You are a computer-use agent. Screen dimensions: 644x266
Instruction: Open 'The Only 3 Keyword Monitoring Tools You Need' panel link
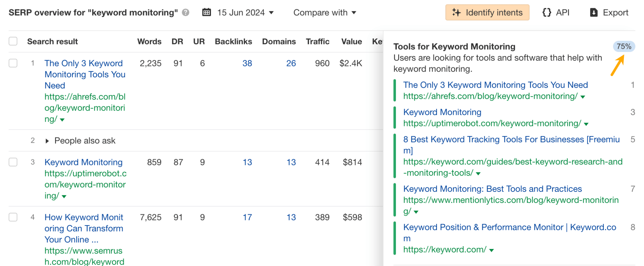pos(496,85)
